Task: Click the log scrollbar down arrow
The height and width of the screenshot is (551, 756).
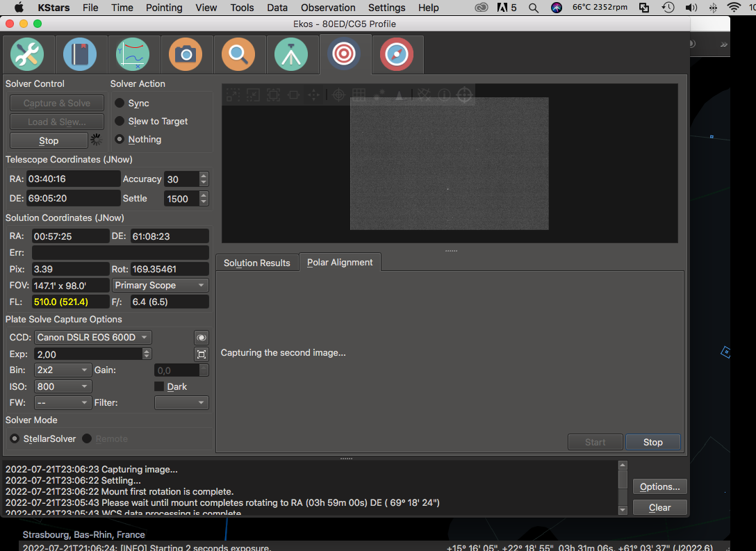Action: pos(623,509)
